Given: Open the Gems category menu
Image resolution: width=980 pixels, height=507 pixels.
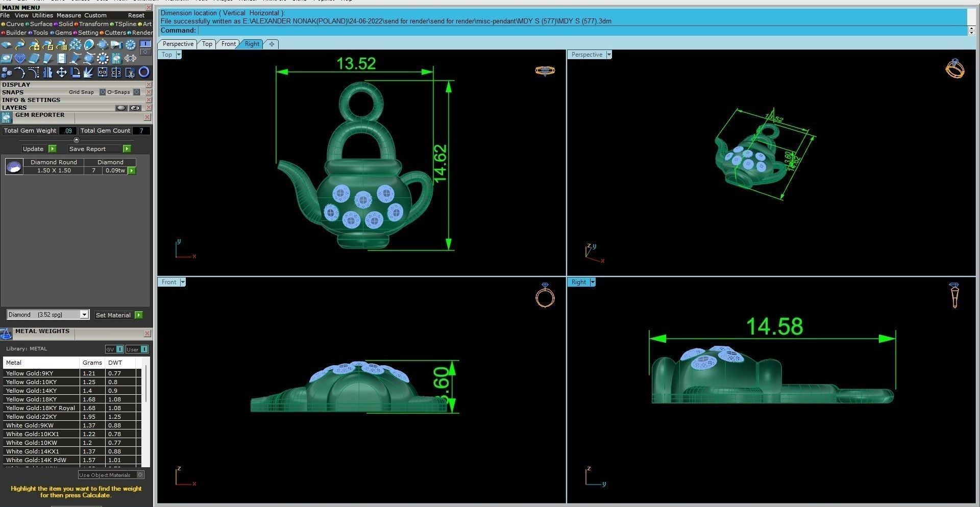Looking at the screenshot, I should (63, 33).
